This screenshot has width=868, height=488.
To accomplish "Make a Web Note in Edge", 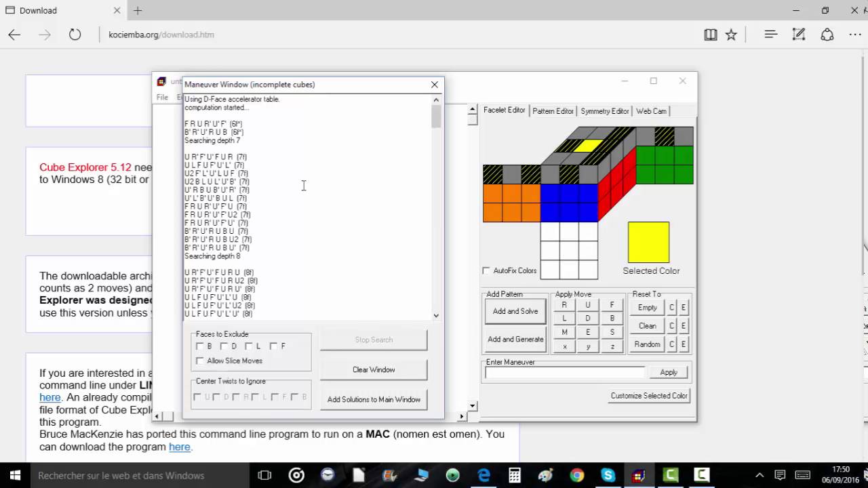I will coord(799,35).
